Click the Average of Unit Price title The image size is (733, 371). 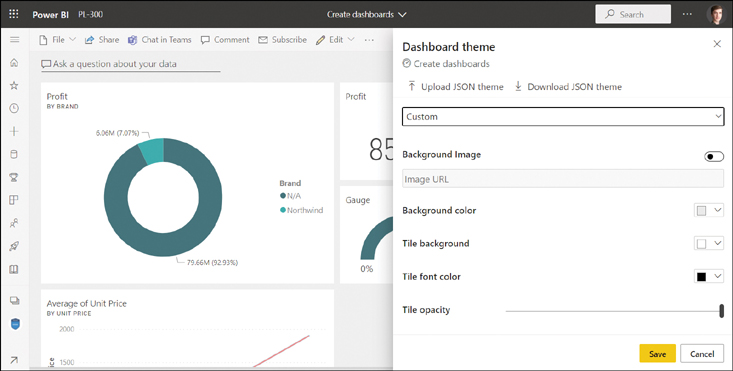point(86,304)
